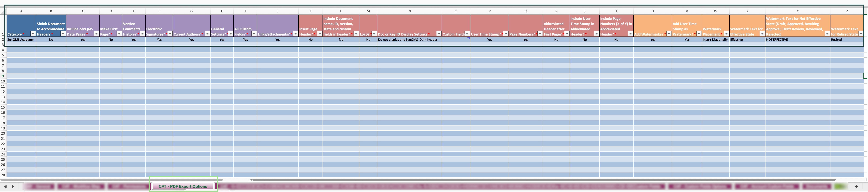Viewport: 868px width, 192px height.
Task: Select column G header
Action: 191,11
